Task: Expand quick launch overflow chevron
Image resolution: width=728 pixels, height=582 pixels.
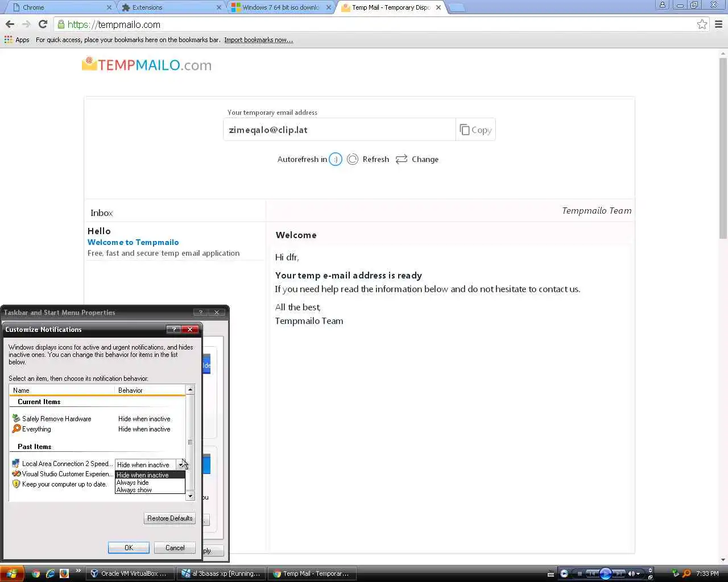Action: pyautogui.click(x=78, y=571)
